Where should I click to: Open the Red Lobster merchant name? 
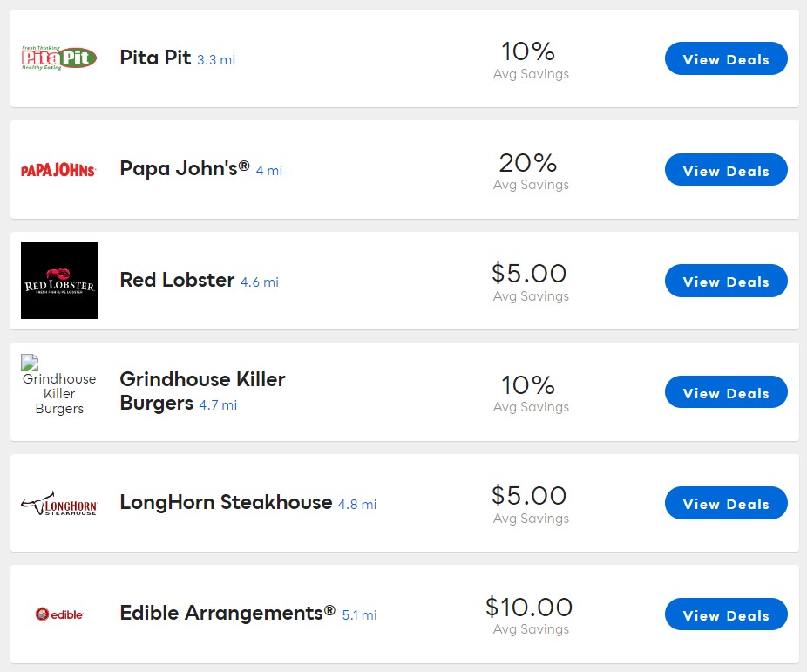[177, 280]
